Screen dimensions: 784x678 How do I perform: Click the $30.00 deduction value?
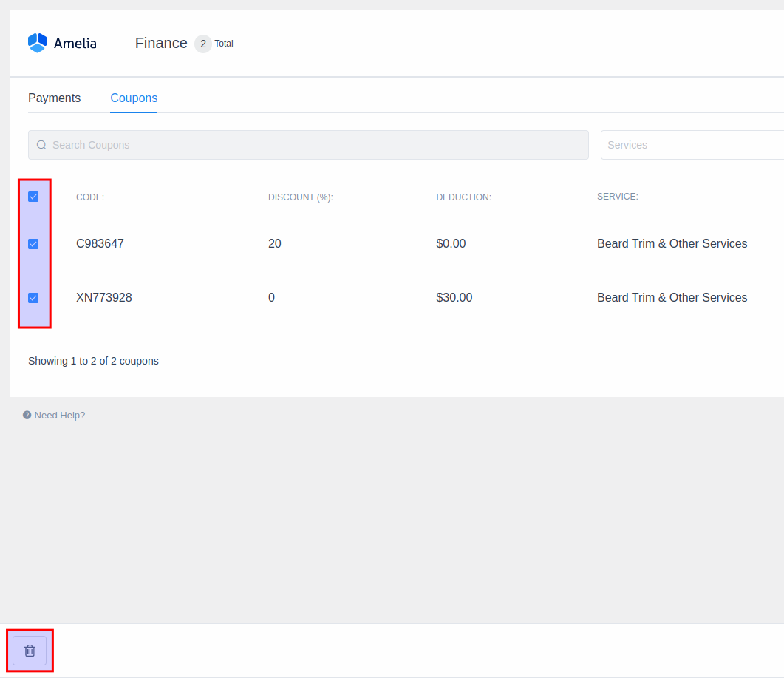[454, 298]
